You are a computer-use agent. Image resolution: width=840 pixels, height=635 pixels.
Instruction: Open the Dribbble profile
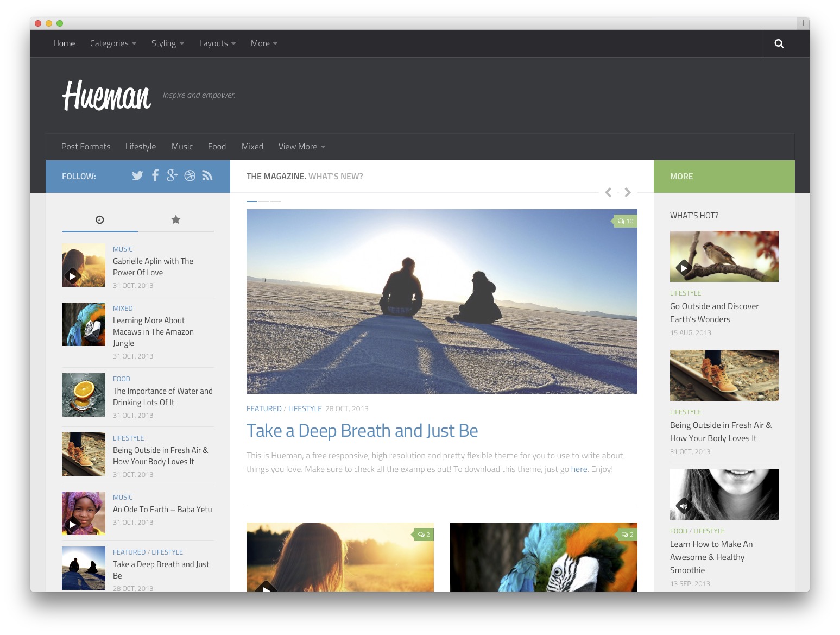click(x=190, y=175)
